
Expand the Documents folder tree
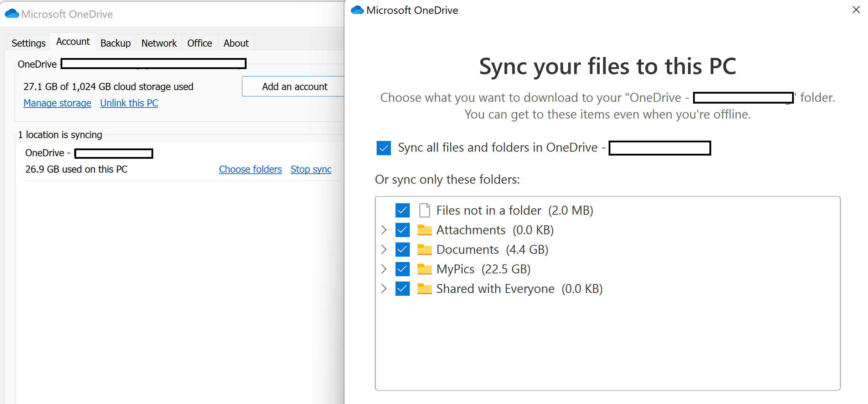pos(383,249)
